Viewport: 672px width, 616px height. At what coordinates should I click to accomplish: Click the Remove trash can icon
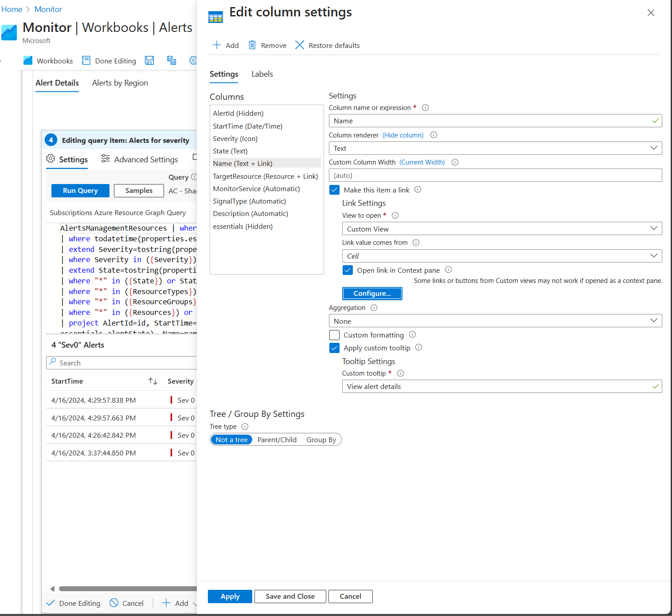[252, 45]
